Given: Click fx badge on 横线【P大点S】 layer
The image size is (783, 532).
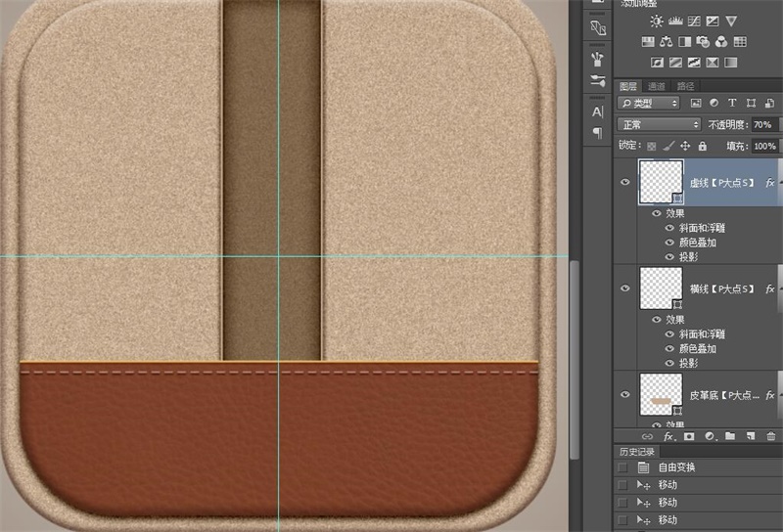Looking at the screenshot, I should [x=770, y=288].
